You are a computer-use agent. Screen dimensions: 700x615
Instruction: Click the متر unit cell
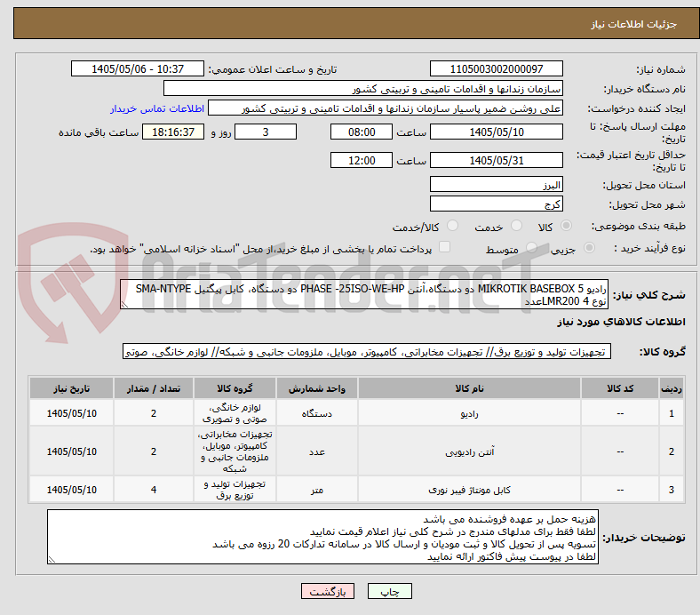[x=316, y=490]
